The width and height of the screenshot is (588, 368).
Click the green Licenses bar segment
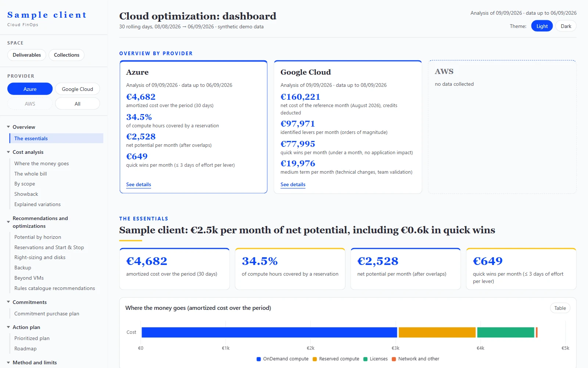pyautogui.click(x=506, y=332)
